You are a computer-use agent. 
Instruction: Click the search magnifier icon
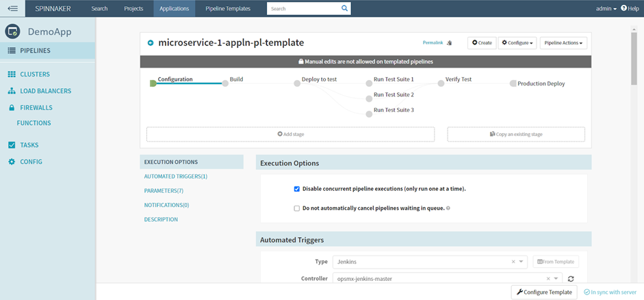345,8
